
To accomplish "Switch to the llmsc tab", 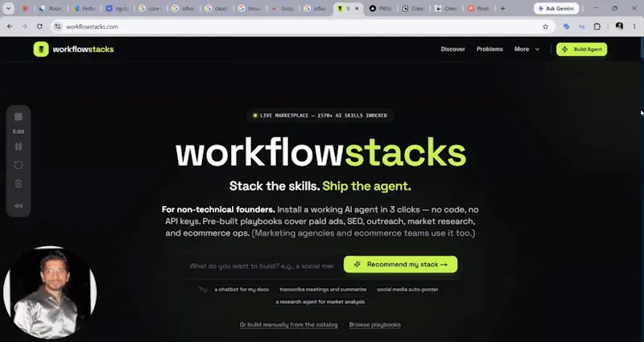I will click(249, 8).
